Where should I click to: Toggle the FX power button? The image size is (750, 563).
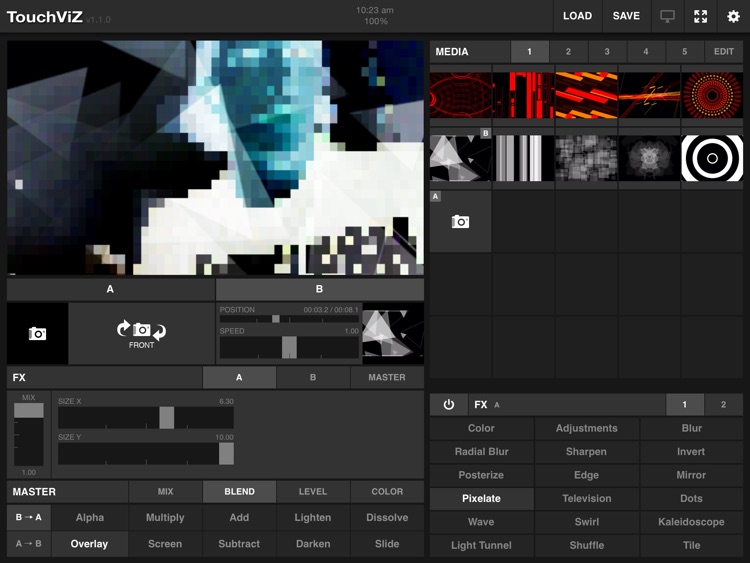click(449, 405)
